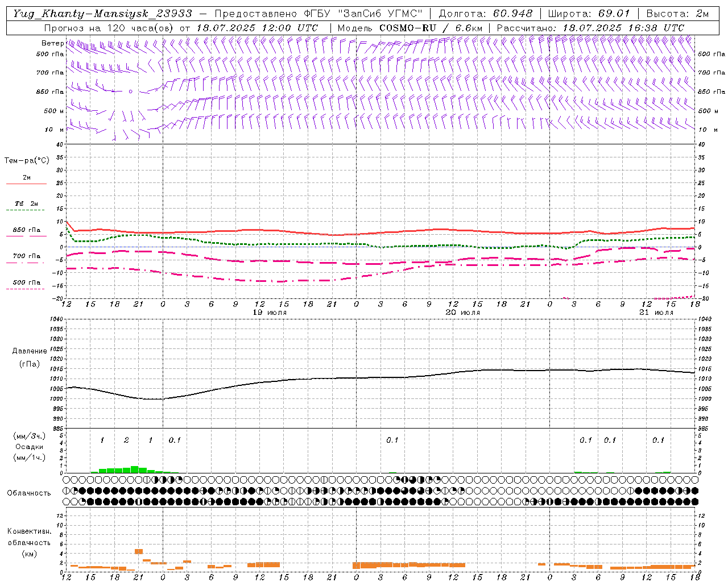This screenshot has width=728, height=582.
Task: Click the solid 2м temperature legend line sample
Action: click(26, 184)
